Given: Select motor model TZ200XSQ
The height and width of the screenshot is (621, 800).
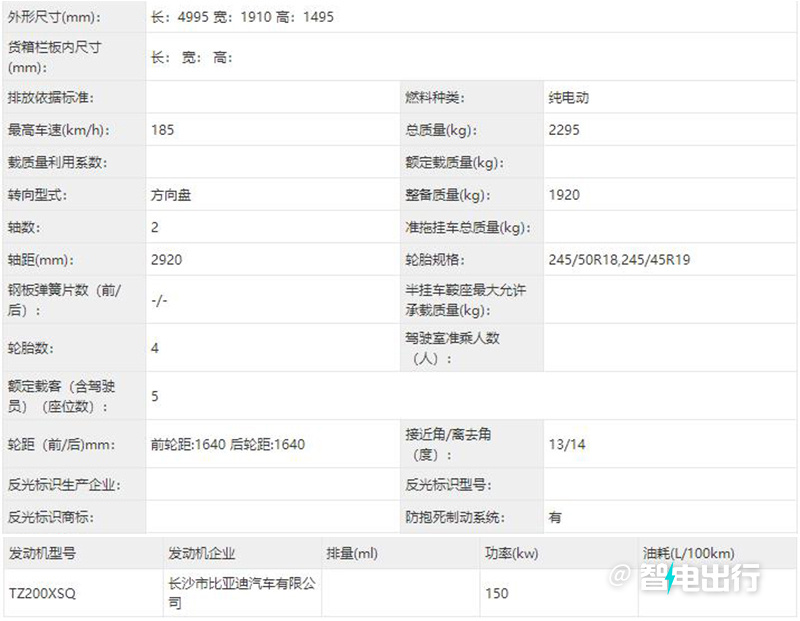Looking at the screenshot, I should 42,593.
